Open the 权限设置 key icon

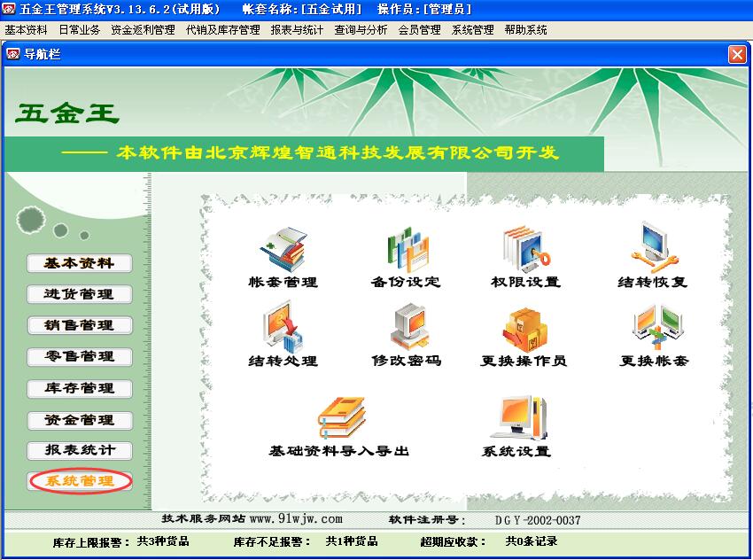(x=526, y=249)
